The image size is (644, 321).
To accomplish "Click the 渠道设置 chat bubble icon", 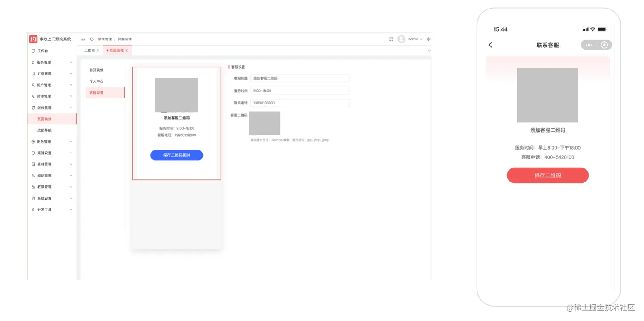I will (33, 153).
